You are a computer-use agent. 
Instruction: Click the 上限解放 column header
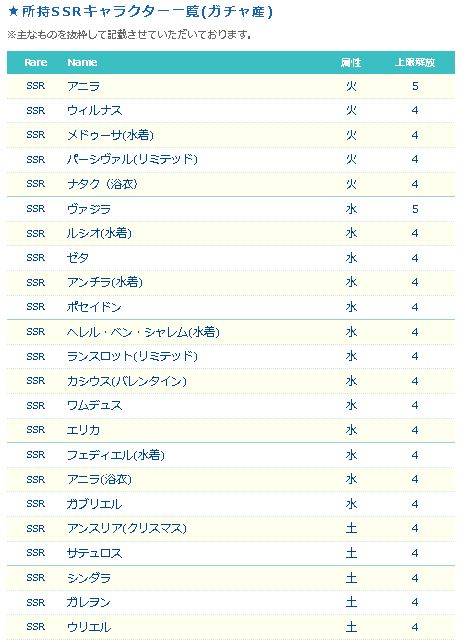point(415,63)
